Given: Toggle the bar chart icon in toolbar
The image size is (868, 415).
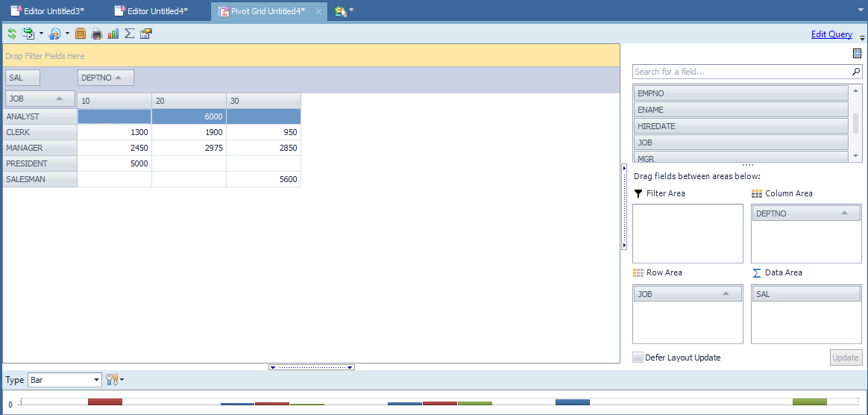Looking at the screenshot, I should click(x=113, y=34).
